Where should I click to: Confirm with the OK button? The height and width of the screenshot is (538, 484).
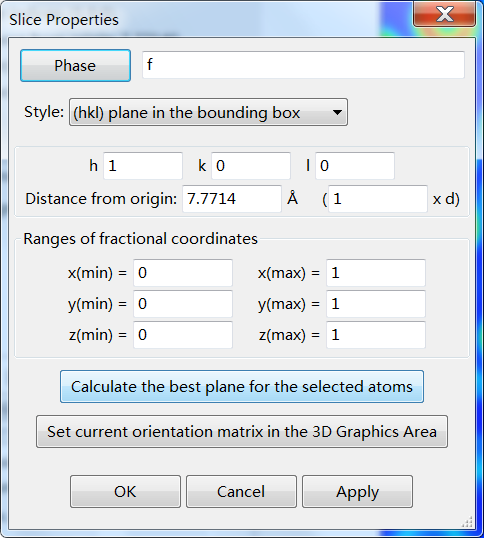[x=125, y=492]
